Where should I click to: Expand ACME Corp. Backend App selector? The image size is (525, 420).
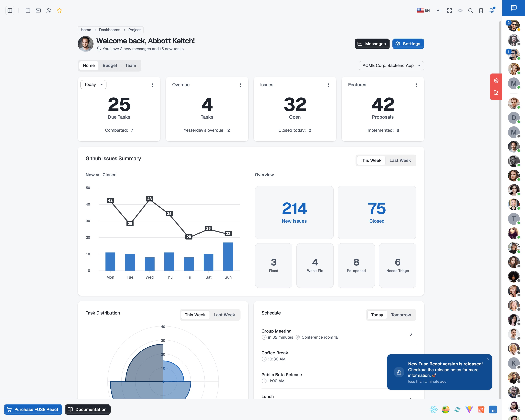[x=391, y=65]
